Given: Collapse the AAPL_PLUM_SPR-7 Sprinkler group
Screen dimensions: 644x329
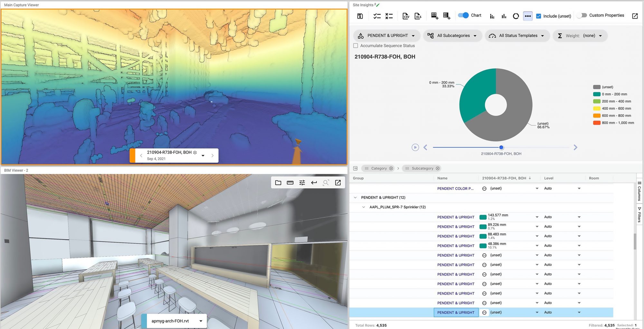Looking at the screenshot, I should [364, 207].
